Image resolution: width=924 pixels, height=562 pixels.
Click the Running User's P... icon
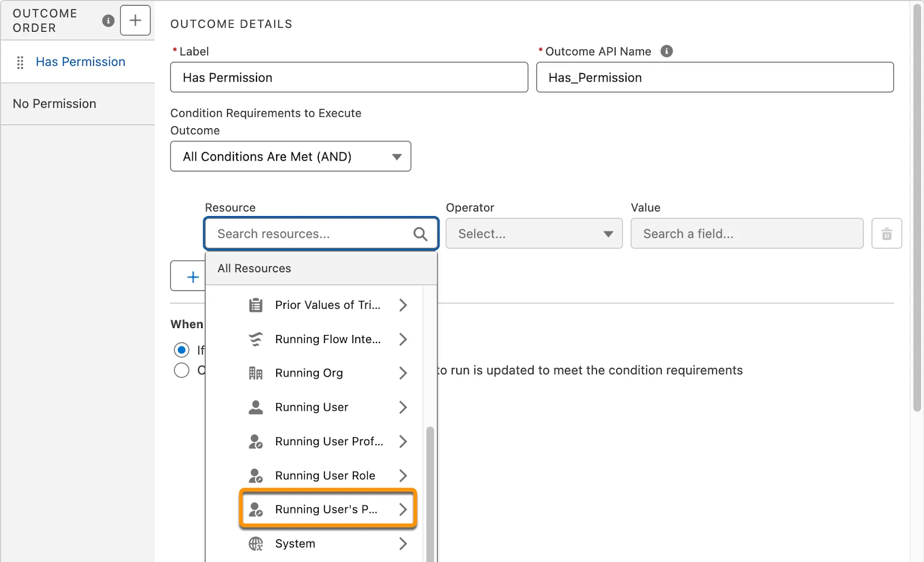pos(256,509)
